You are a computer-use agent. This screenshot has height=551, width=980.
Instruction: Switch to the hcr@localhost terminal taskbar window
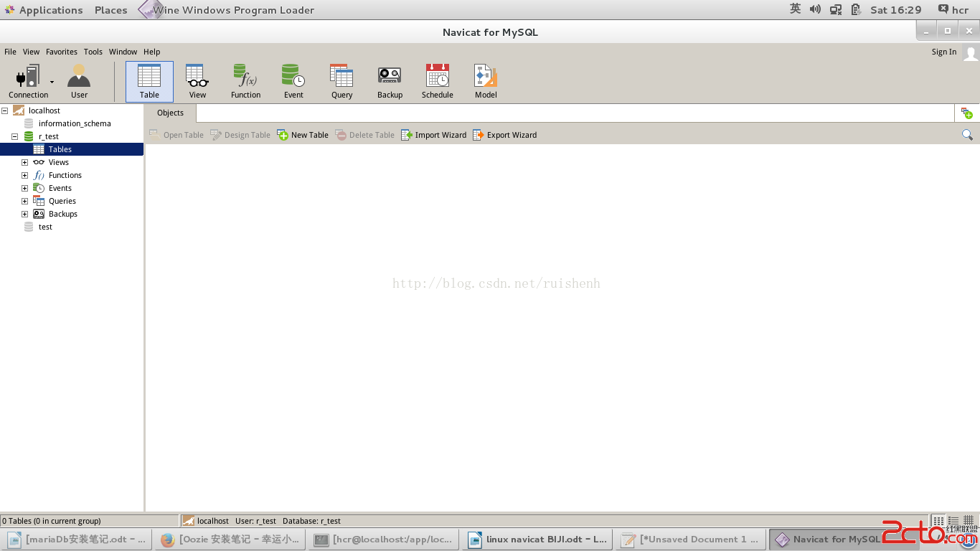click(x=384, y=540)
